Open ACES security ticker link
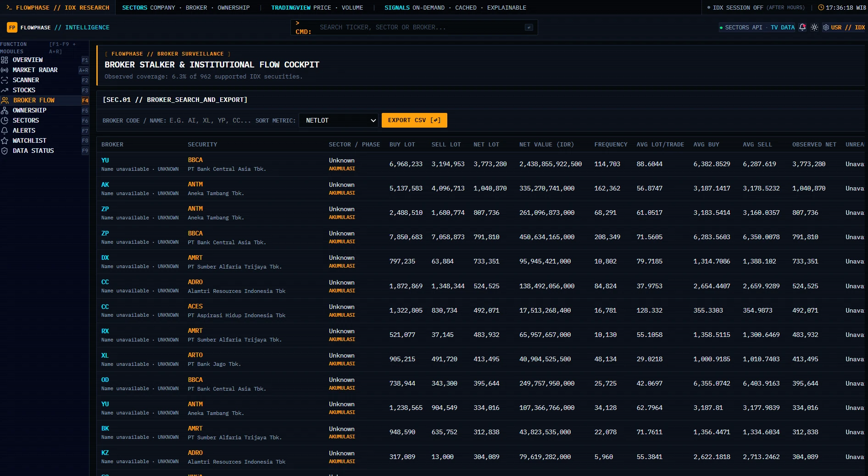The width and height of the screenshot is (868, 476). [195, 307]
